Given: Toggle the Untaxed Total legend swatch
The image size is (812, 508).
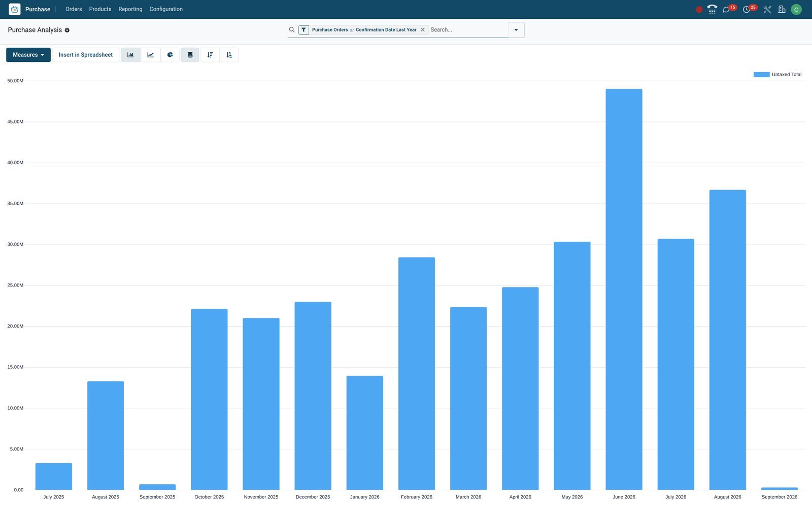Looking at the screenshot, I should [x=761, y=75].
